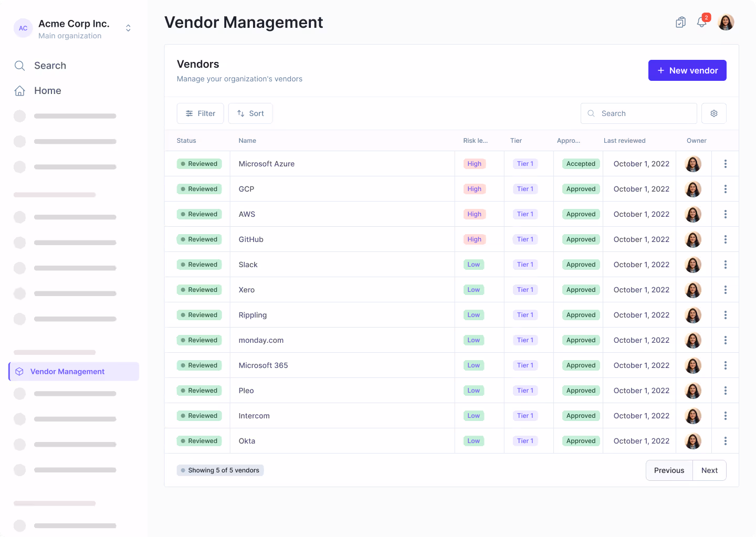
Task: Select Vendor Management sidebar item
Action: 74,372
